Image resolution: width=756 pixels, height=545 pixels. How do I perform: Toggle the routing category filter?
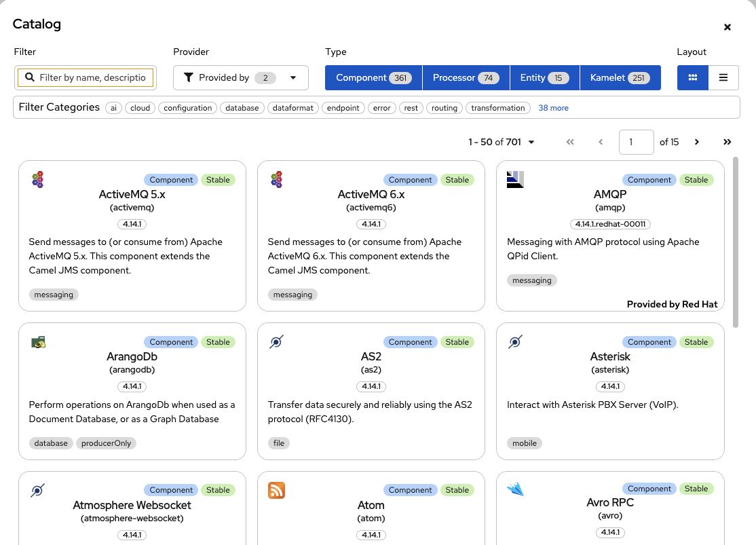point(444,108)
